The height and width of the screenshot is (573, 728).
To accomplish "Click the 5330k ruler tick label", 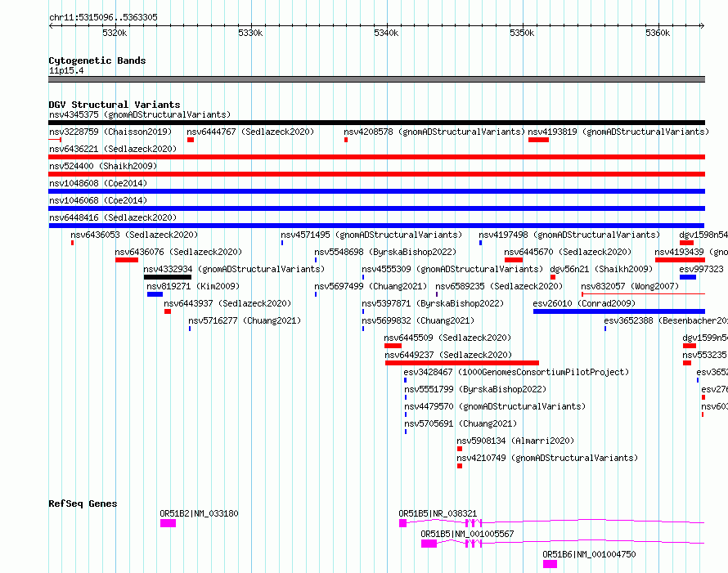I will click(x=250, y=33).
